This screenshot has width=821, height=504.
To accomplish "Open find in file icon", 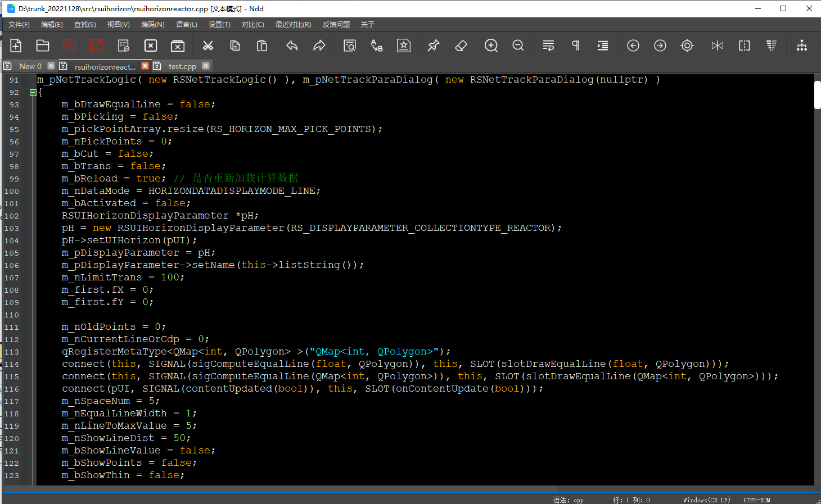I will click(x=350, y=46).
